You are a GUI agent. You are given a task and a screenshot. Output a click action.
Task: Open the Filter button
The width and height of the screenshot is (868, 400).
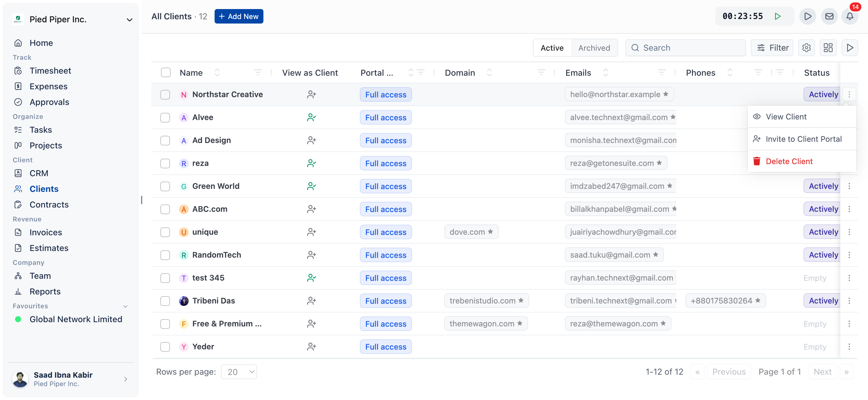pos(772,48)
